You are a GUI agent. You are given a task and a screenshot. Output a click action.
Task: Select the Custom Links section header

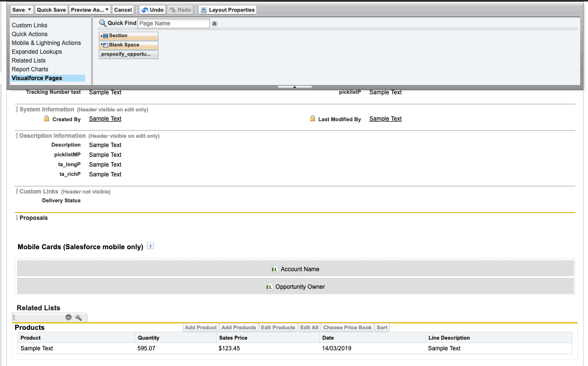39,192
